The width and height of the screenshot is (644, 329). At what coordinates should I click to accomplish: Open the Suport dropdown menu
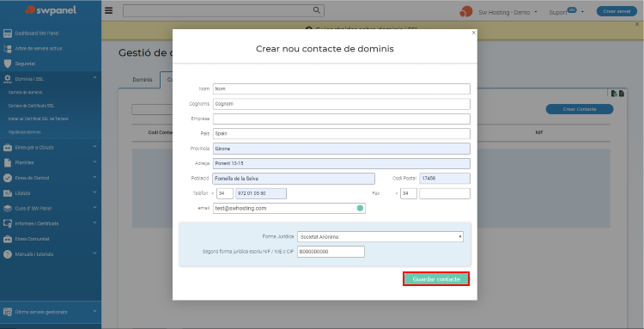[x=566, y=12]
